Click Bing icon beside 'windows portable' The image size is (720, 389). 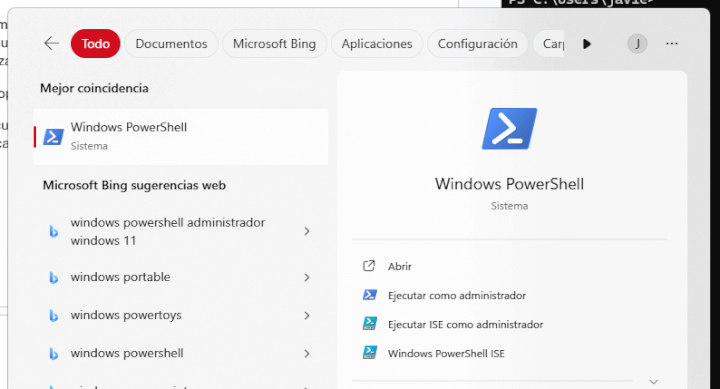click(x=54, y=277)
